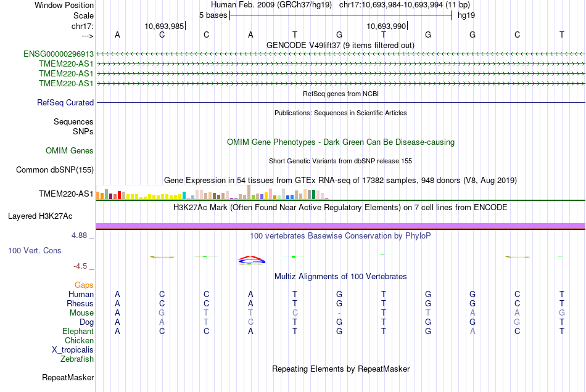586x392 pixels.
Task: Open the 100 Vert. Cons label
Action: 35,251
